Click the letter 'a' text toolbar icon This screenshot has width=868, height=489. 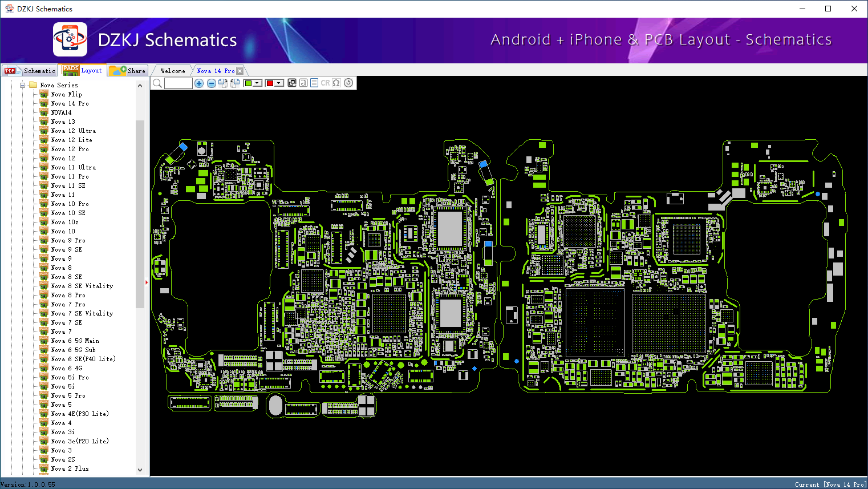tap(303, 83)
